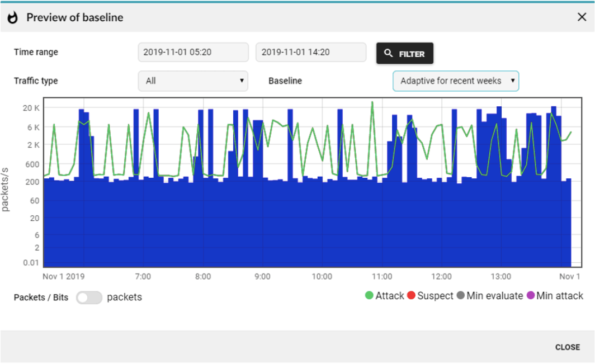Toggle the purple Min attack legend dot
The width and height of the screenshot is (595, 364).
(x=530, y=296)
